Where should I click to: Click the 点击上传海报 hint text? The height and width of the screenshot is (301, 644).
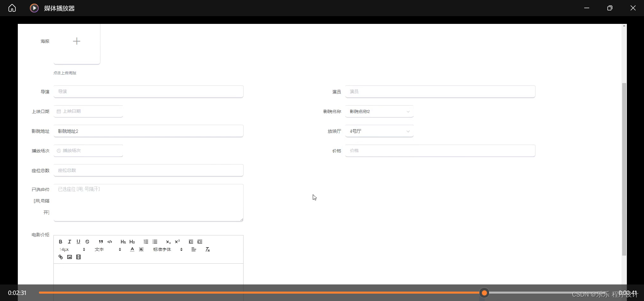[65, 73]
